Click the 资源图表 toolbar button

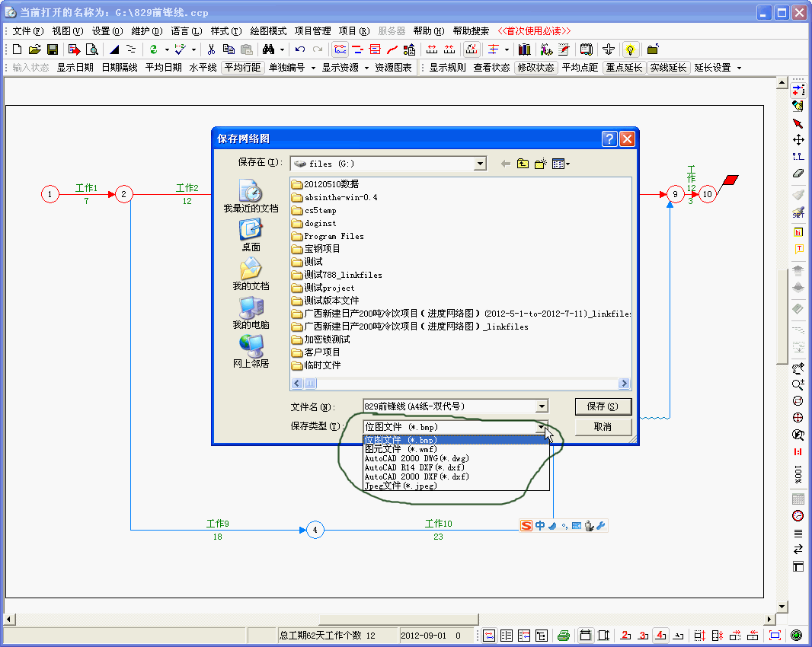tap(393, 68)
